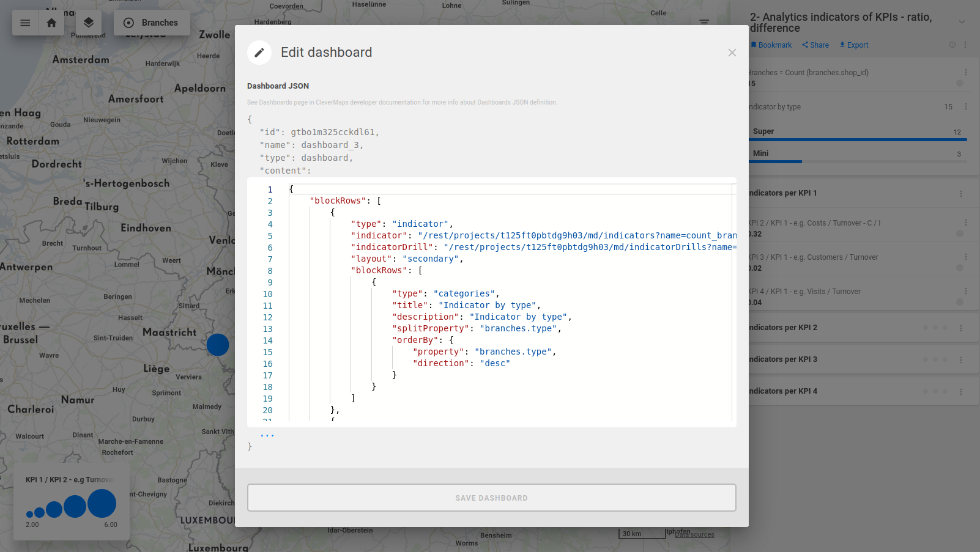Click the Save Dashboard button
The image size is (980, 552).
coord(491,498)
